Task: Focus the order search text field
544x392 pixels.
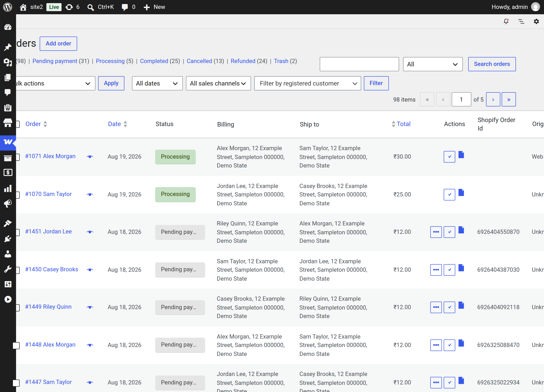Action: coord(359,64)
